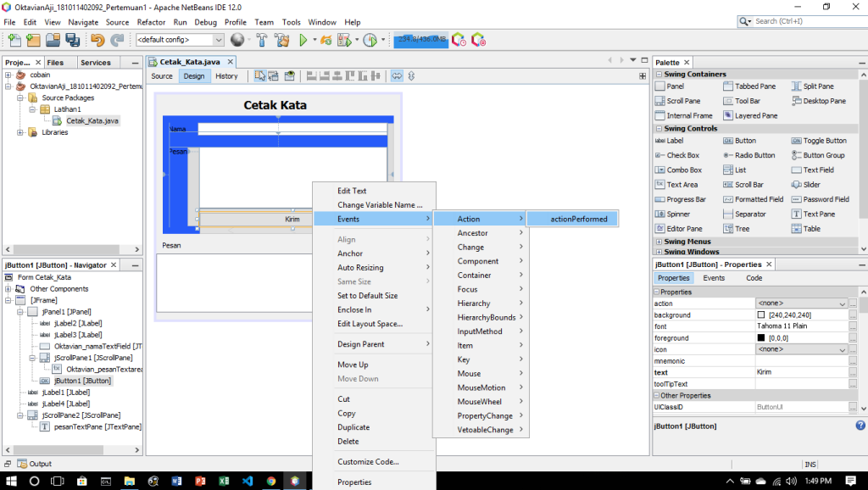The width and height of the screenshot is (868, 490).
Task: Open the Refactor menu
Action: click(x=151, y=22)
